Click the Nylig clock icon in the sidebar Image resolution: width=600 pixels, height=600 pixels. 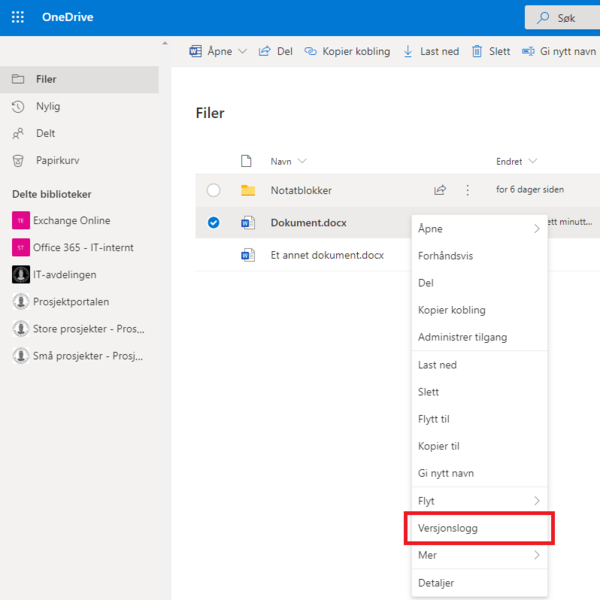pos(18,107)
